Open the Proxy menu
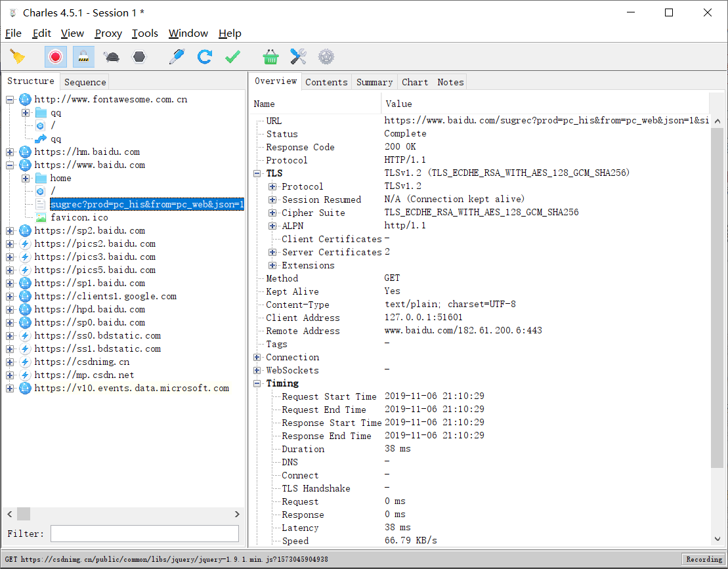728x569 pixels. tap(108, 33)
